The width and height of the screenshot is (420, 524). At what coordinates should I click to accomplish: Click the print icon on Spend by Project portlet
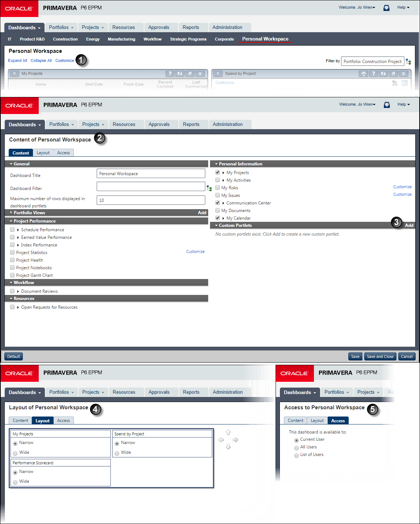coord(364,73)
